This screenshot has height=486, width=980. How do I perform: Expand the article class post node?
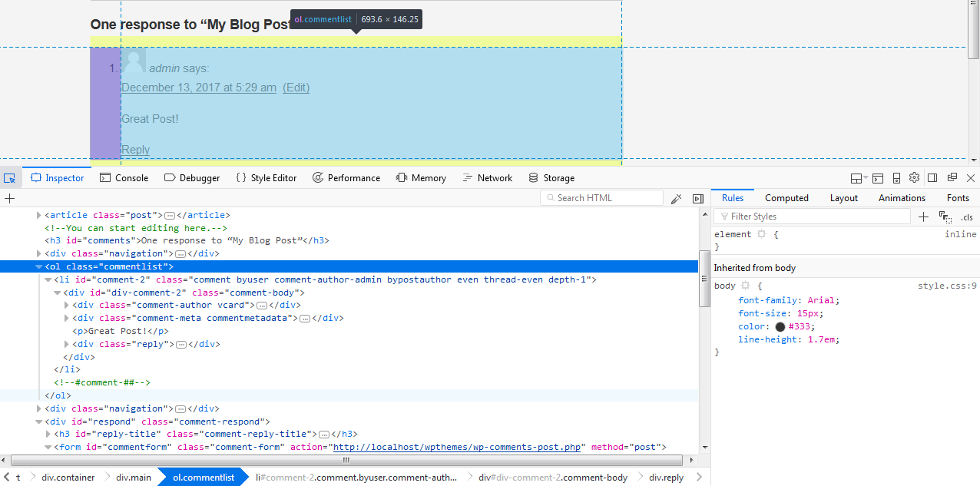[39, 215]
